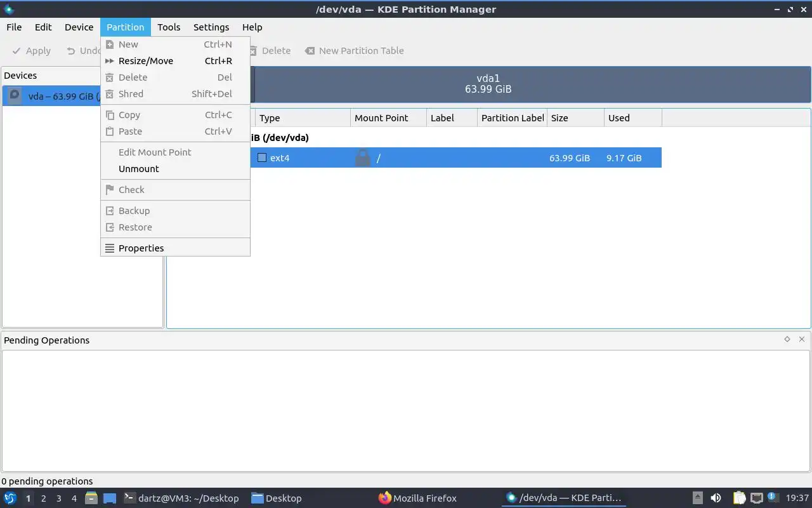Image resolution: width=812 pixels, height=508 pixels.
Task: Switch to virtual desktop 1
Action: tap(28, 498)
